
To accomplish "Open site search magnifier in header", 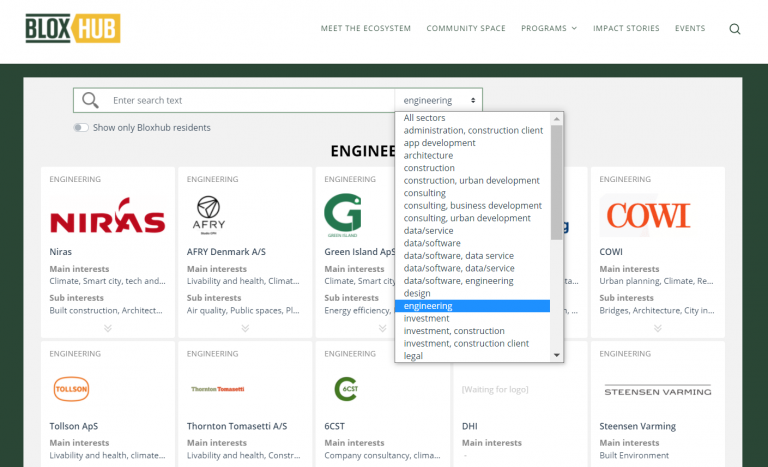I will [x=735, y=29].
